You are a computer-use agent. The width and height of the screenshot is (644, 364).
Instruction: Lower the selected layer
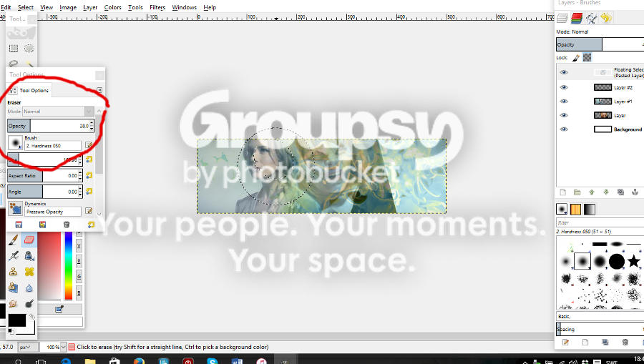pos(606,192)
